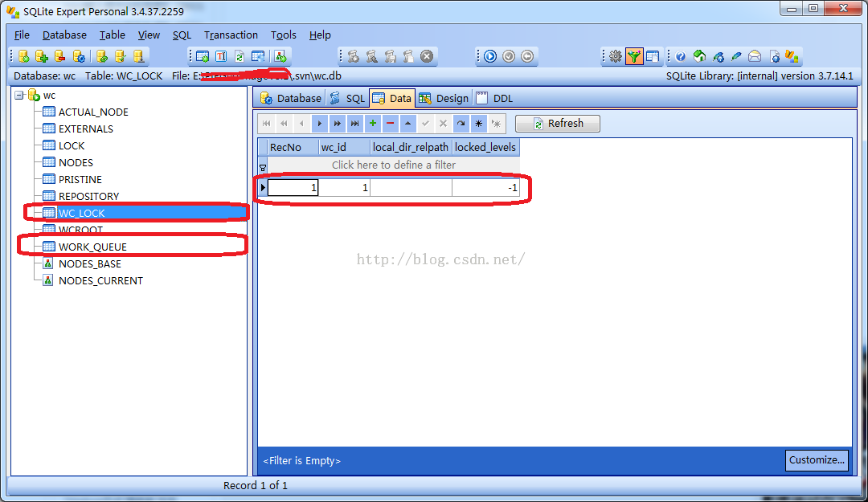Click the envelope email icon
The height and width of the screenshot is (502, 868).
755,56
